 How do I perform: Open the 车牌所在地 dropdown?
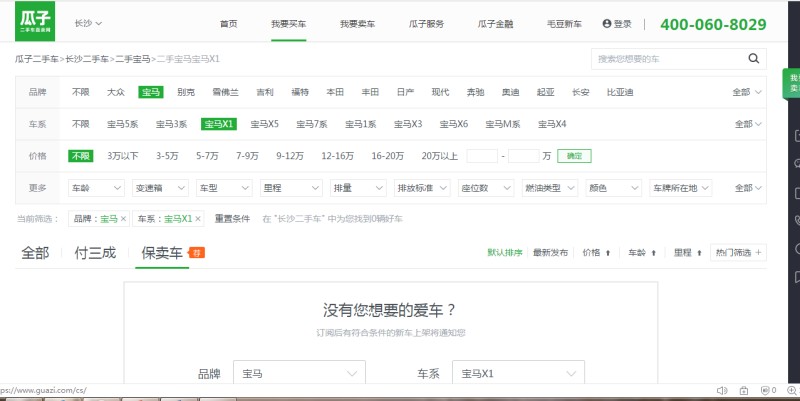(681, 188)
